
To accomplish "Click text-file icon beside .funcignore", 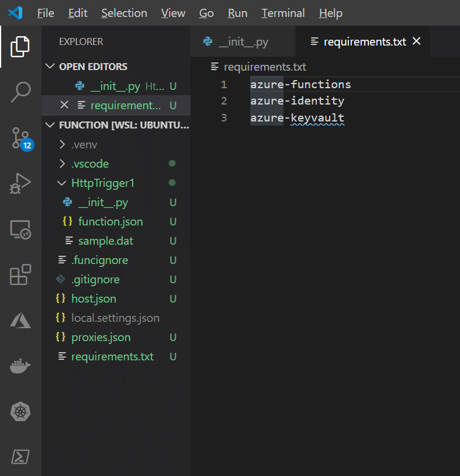I will 63,260.
